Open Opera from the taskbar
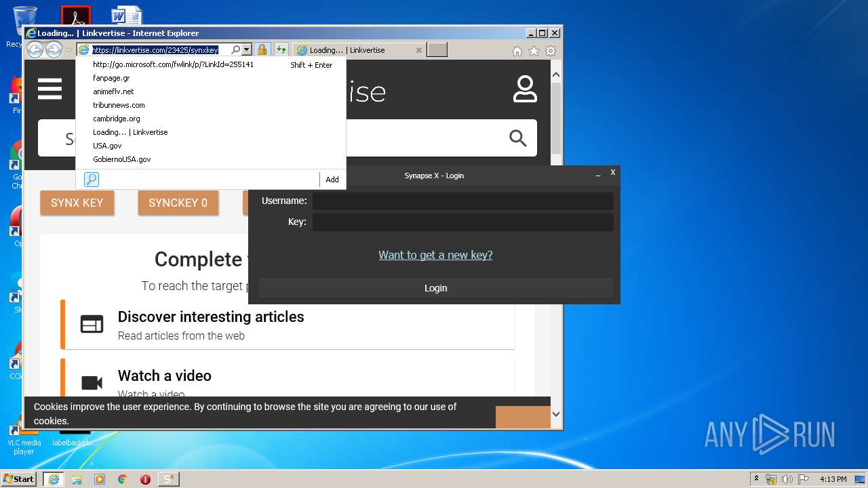The image size is (868, 488). click(145, 479)
